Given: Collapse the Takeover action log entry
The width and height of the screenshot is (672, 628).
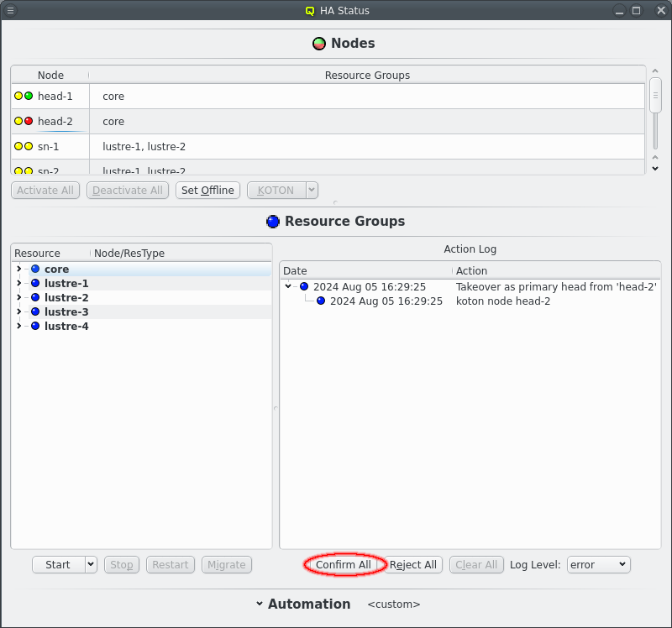Looking at the screenshot, I should 288,286.
